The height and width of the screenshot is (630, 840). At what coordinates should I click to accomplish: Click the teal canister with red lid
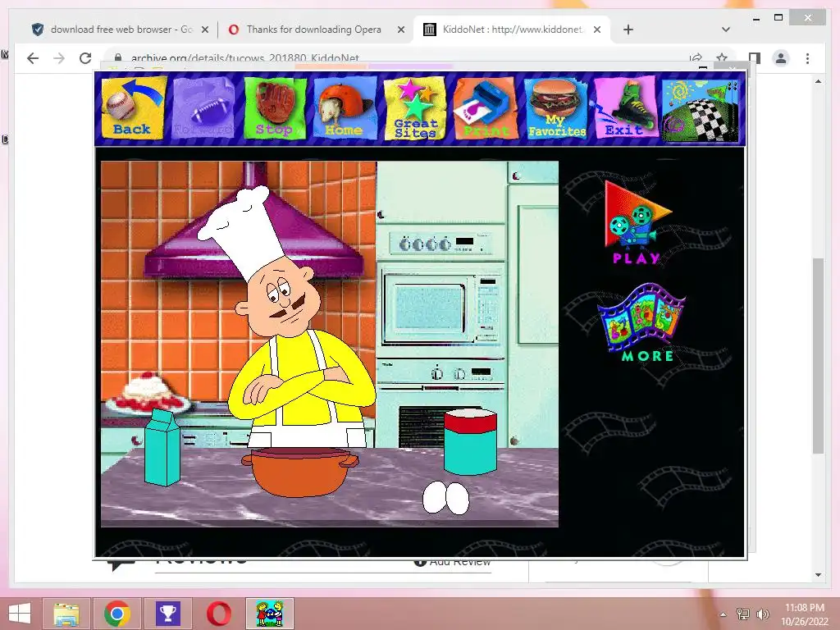point(470,441)
